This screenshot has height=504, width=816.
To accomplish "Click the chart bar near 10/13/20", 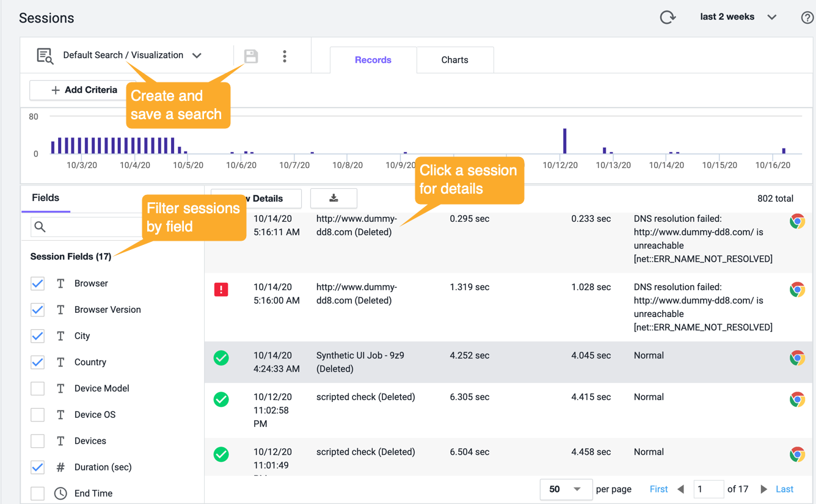I will point(605,150).
